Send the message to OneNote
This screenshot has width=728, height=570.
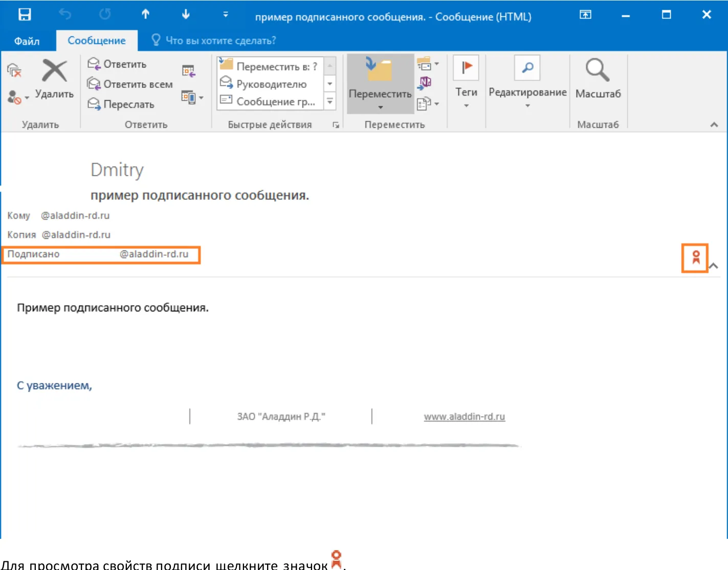pos(425,83)
